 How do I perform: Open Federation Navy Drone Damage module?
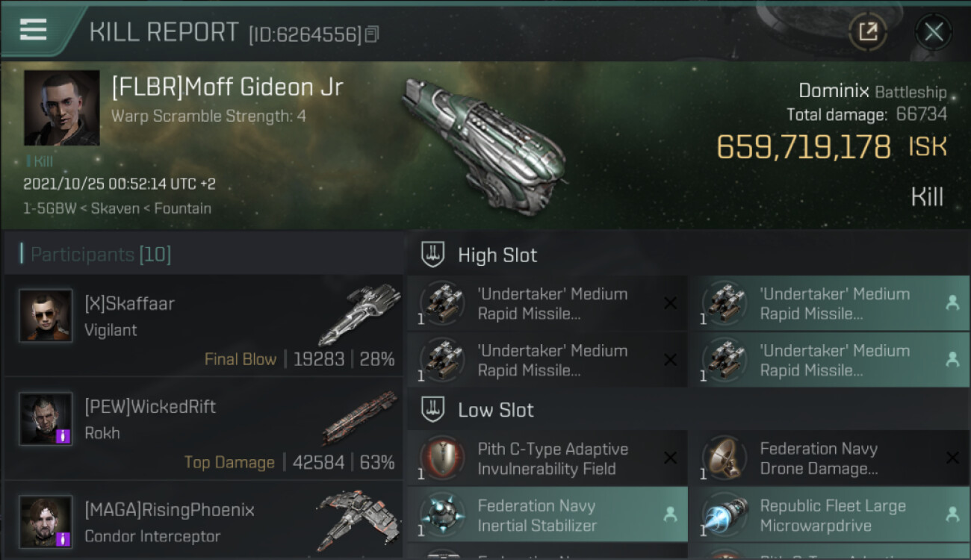830,458
